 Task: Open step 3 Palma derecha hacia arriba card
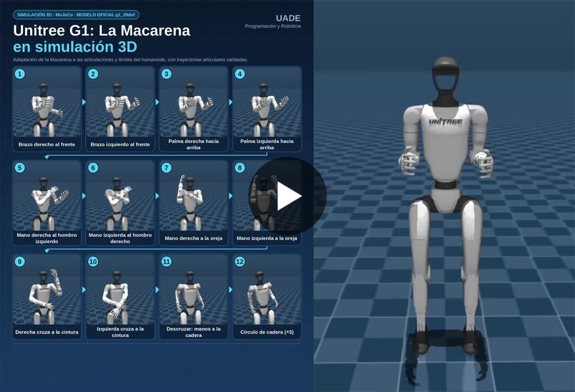pos(193,109)
